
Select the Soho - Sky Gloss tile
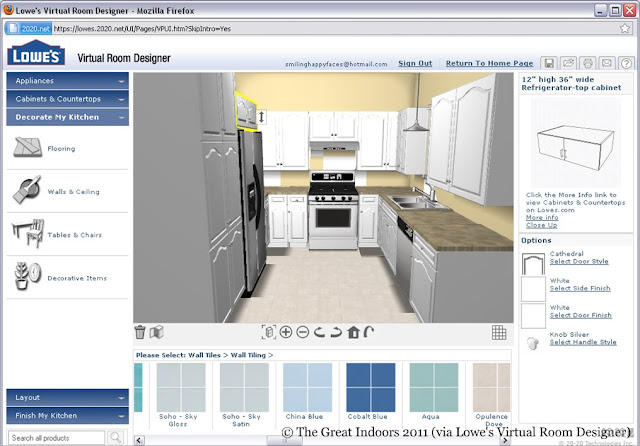[181, 387]
